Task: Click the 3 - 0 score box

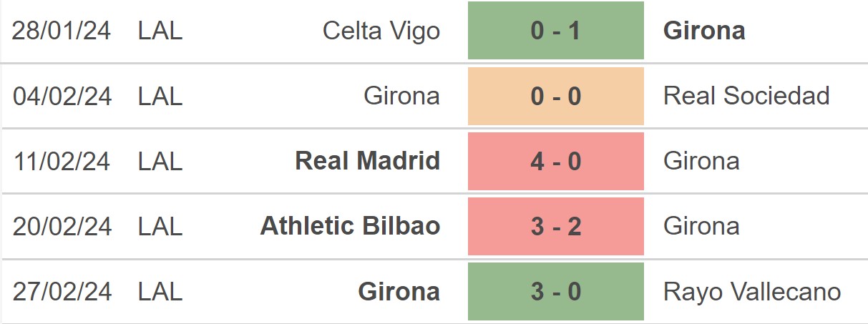Action: coord(556,292)
